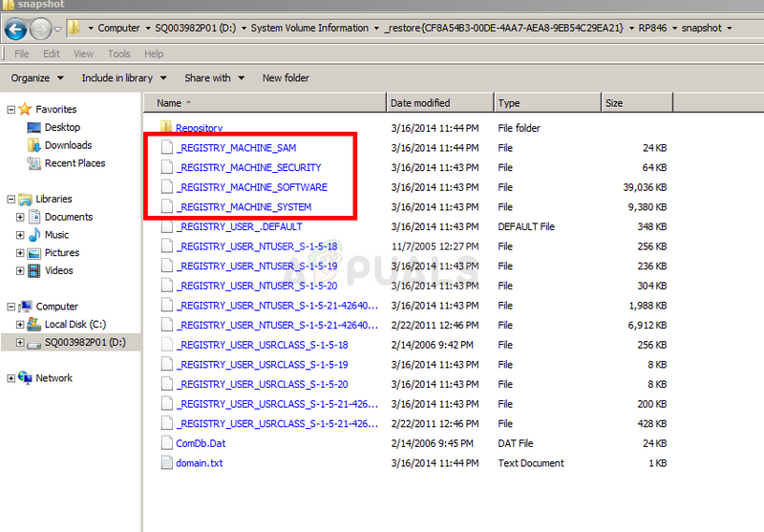The image size is (764, 532).
Task: Collapse the Favorites tree group
Action: (x=11, y=110)
